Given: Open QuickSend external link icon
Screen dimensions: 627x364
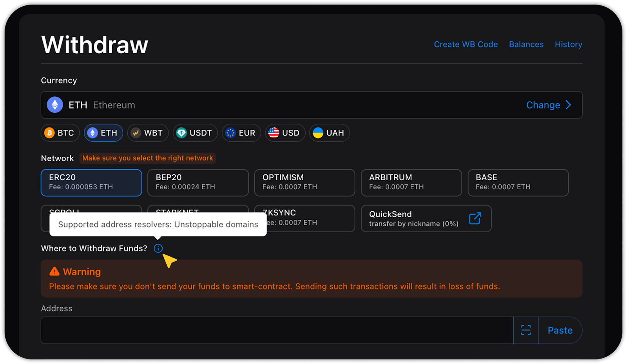Looking at the screenshot, I should pos(475,219).
